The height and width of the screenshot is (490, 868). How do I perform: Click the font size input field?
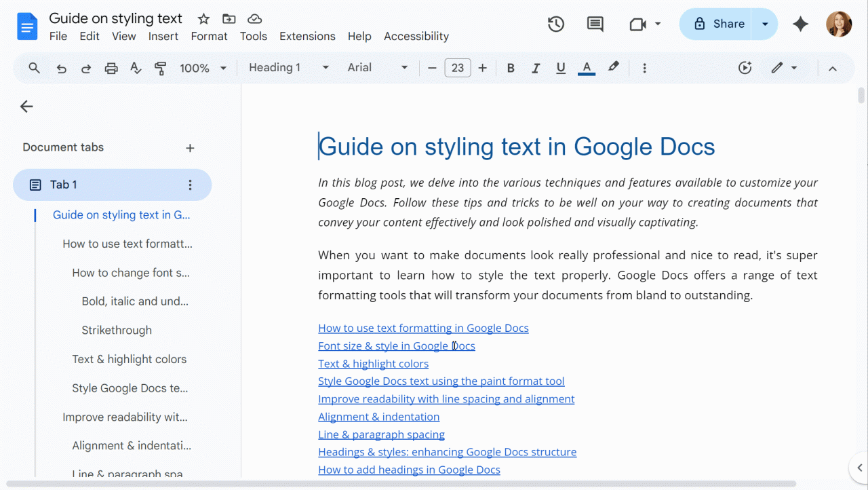point(458,68)
